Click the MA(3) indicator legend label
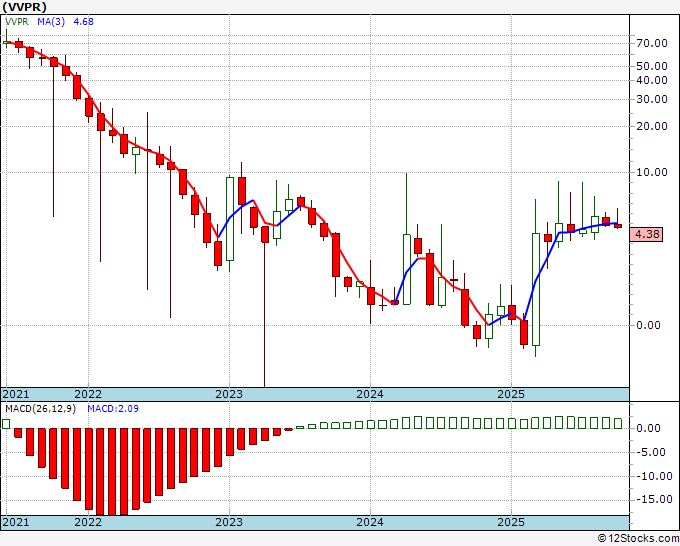Screen dimensions: 680x546 (x=51, y=22)
